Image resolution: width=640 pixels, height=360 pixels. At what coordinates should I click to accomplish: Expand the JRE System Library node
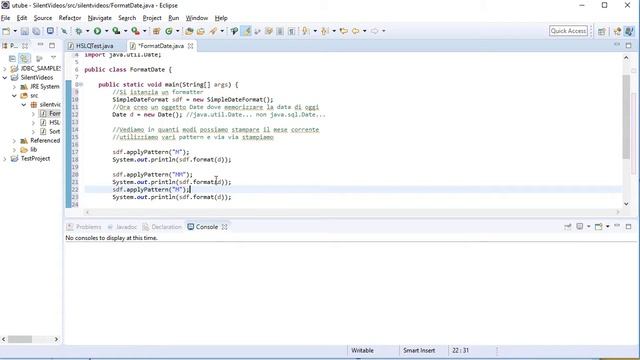14,87
